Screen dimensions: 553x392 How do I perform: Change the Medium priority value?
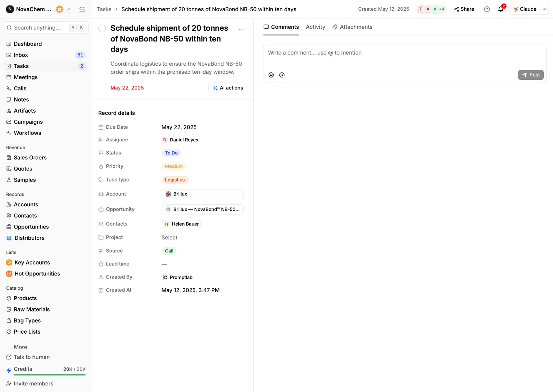point(174,167)
